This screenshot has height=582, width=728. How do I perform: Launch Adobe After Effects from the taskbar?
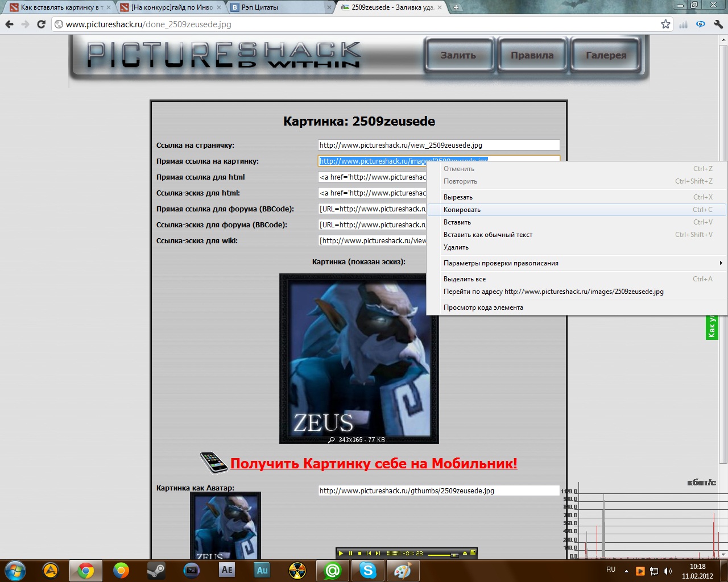(227, 570)
